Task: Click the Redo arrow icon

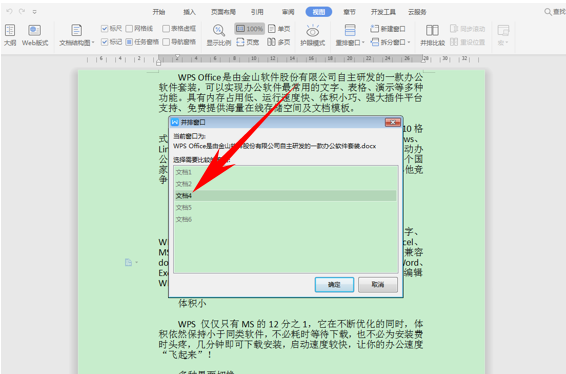Action: click(22, 12)
